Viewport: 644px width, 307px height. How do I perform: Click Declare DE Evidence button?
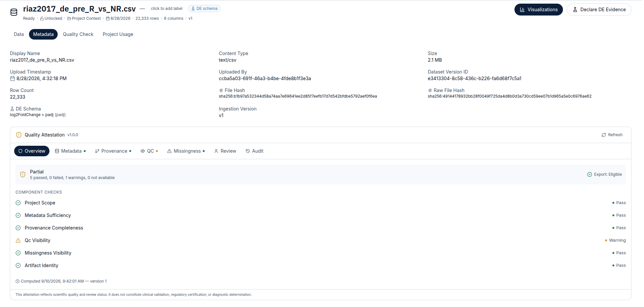599,10
